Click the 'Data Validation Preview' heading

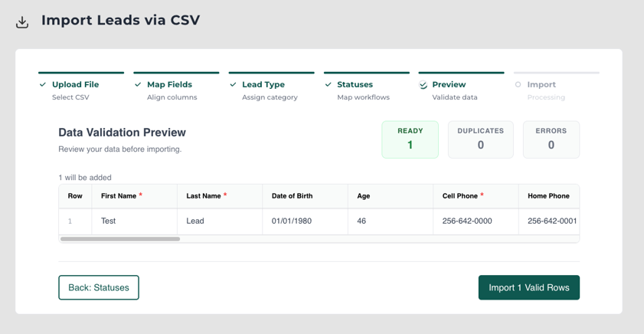point(122,133)
